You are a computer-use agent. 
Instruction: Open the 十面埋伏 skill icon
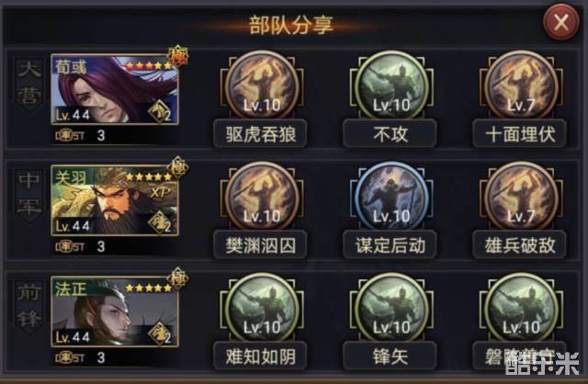pyautogui.click(x=521, y=85)
